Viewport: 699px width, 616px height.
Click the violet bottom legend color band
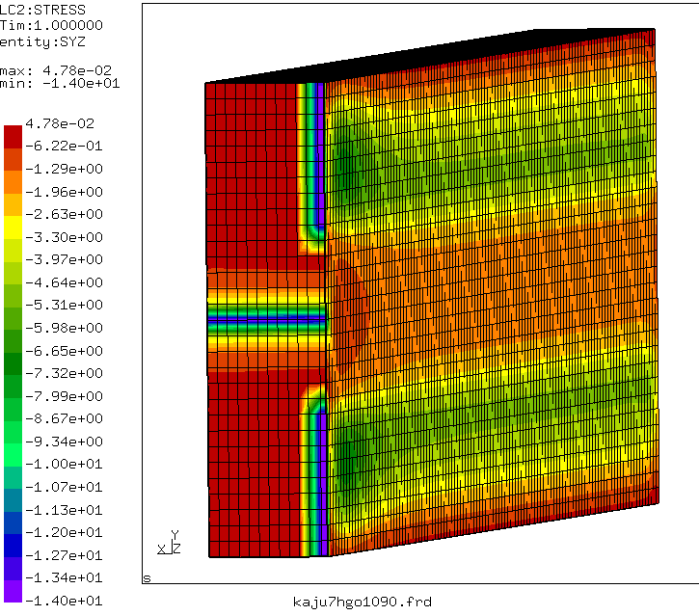coord(13,591)
